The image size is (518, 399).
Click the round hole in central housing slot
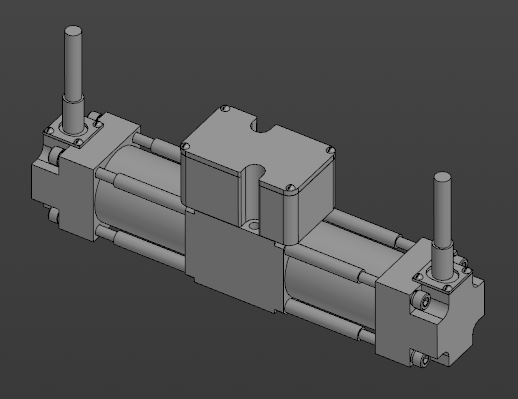click(253, 225)
